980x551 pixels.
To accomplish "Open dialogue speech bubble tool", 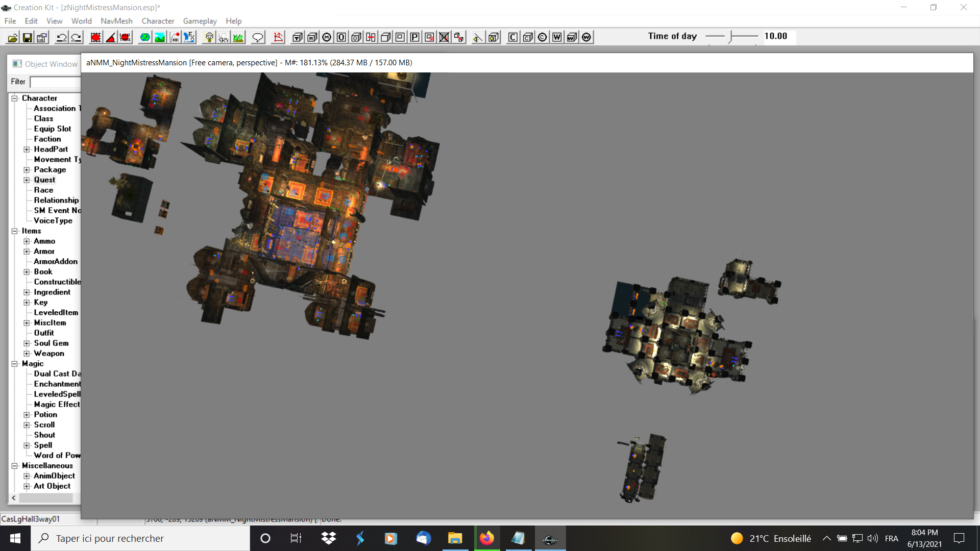I will coord(258,37).
